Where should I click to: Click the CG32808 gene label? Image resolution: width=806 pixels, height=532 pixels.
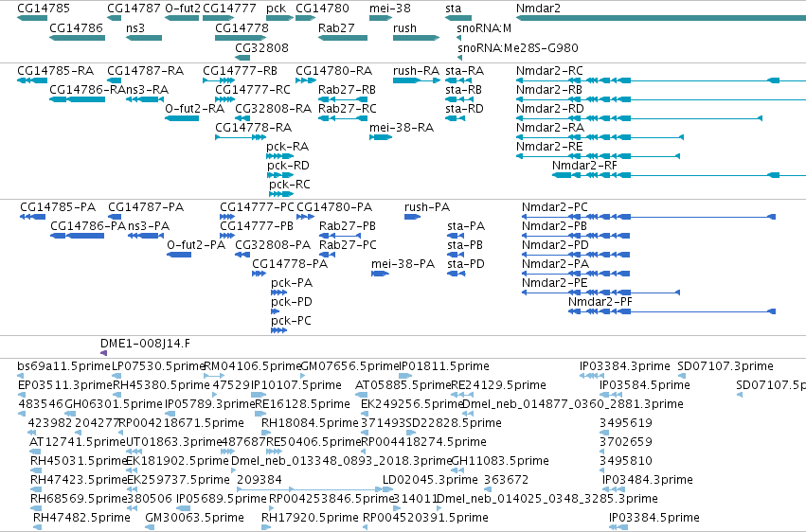click(261, 47)
